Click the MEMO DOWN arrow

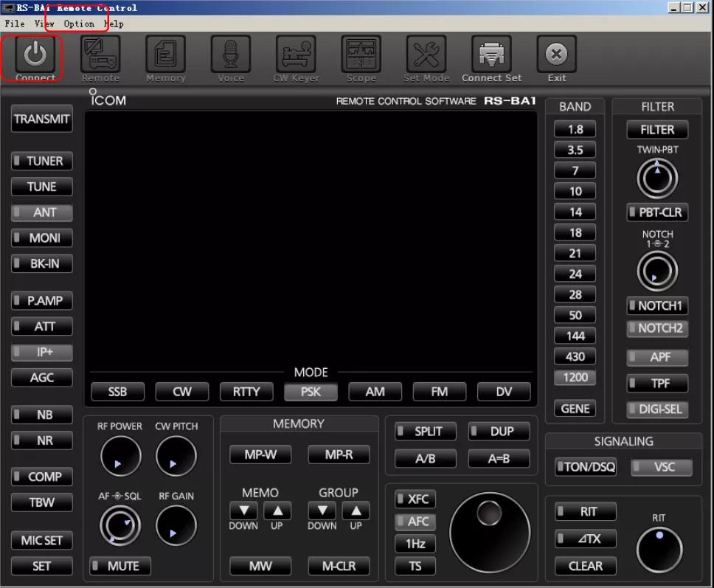click(x=243, y=511)
